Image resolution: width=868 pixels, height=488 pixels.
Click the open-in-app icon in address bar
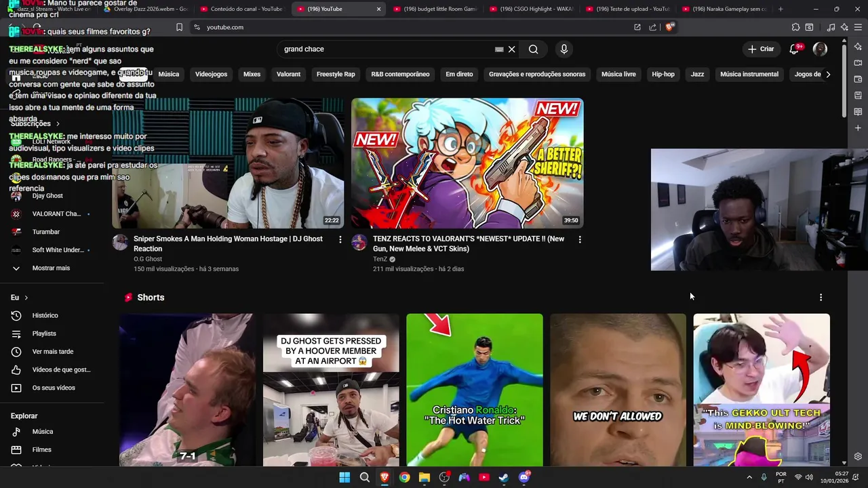[x=637, y=27]
